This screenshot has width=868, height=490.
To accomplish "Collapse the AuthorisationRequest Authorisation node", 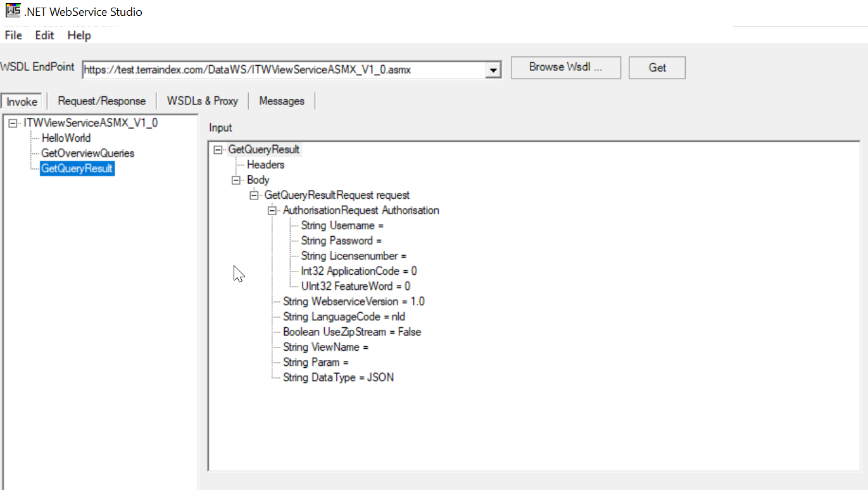I will (273, 211).
